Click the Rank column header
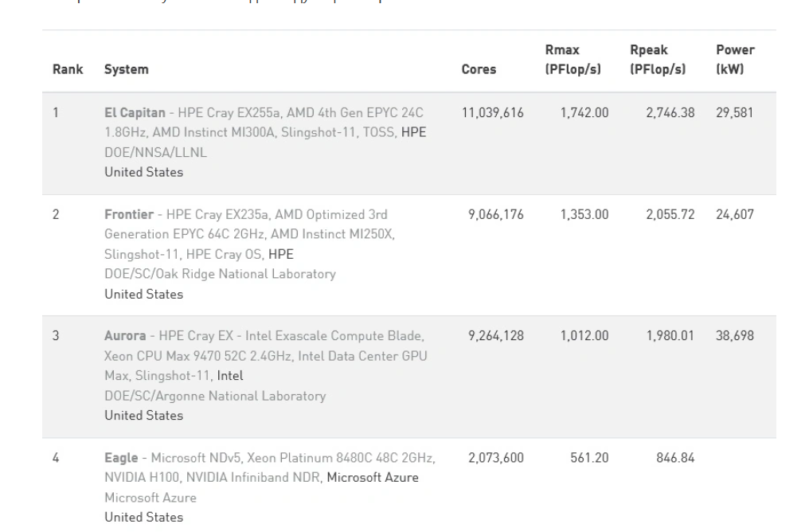The width and height of the screenshot is (809, 532). click(x=68, y=69)
